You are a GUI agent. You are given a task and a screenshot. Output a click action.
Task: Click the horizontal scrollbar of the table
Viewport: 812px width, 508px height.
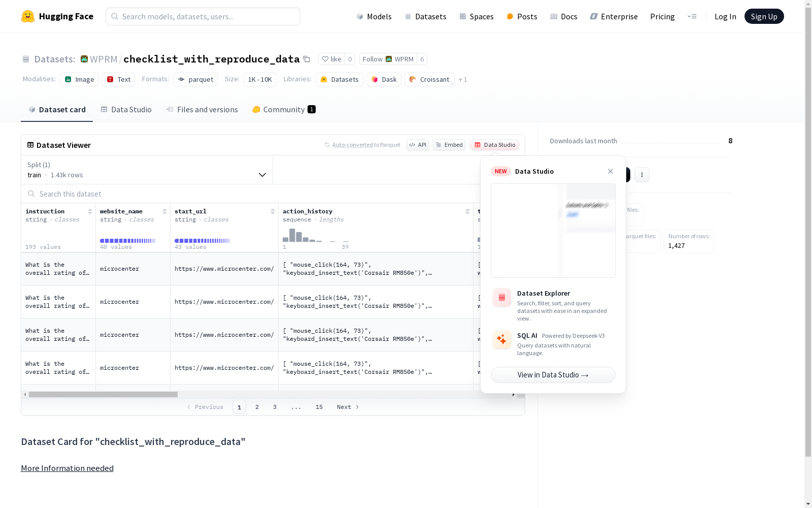(x=103, y=394)
